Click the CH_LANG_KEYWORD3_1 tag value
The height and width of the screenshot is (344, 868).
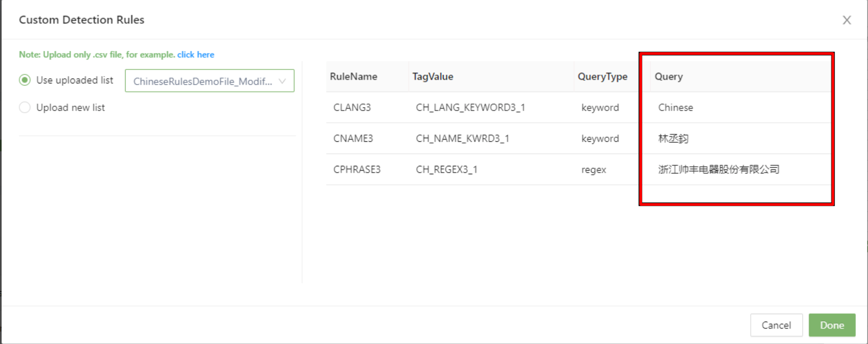tap(470, 108)
